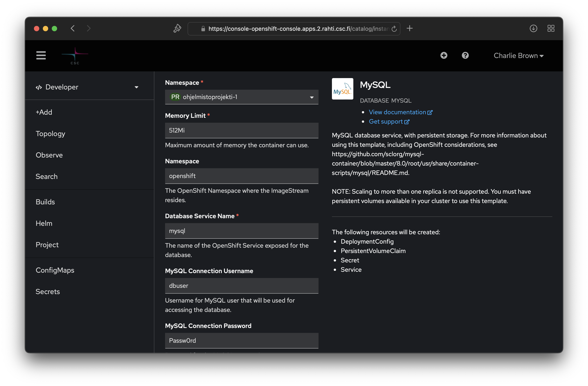Open the Developer perspective switcher
Viewport: 588px width, 386px height.
coord(87,87)
